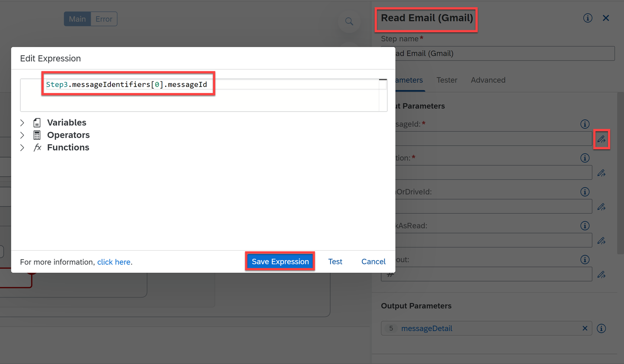The height and width of the screenshot is (364, 624).
Task: Expand the Operators section
Action: (x=22, y=135)
